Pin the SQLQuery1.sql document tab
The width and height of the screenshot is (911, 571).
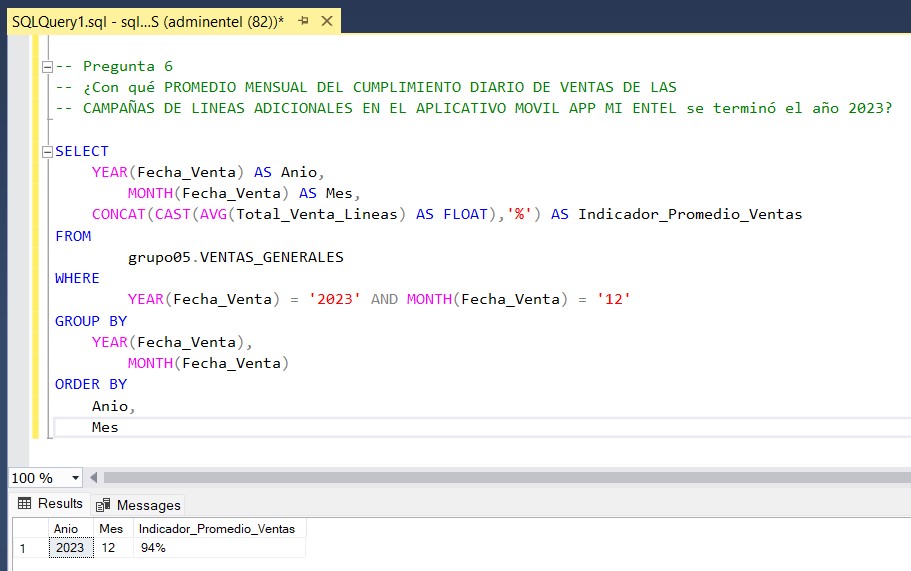[x=301, y=21]
